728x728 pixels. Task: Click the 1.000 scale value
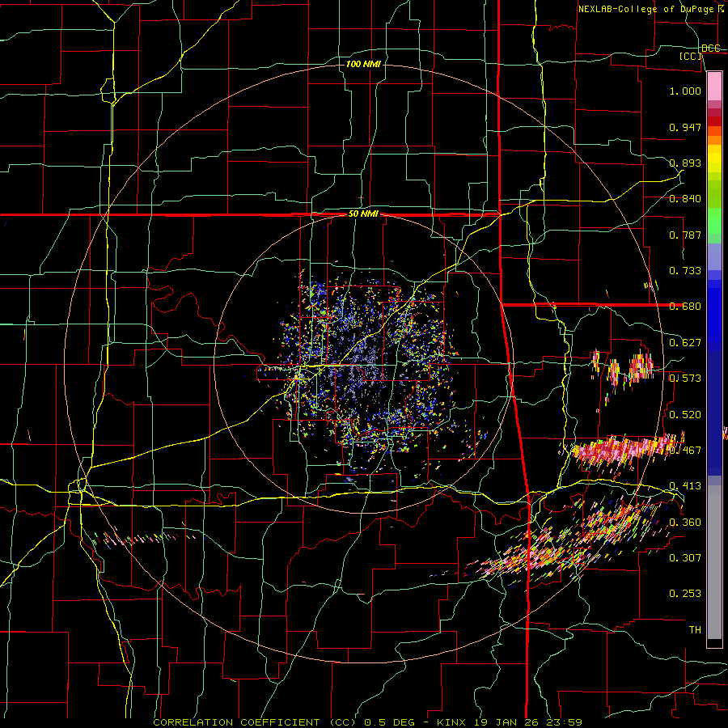[x=685, y=91]
